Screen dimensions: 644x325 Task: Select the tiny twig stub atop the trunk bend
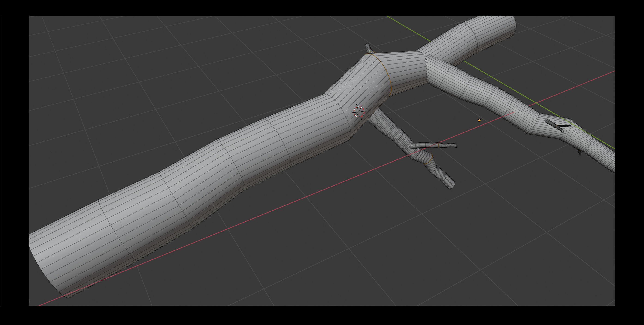point(369,49)
